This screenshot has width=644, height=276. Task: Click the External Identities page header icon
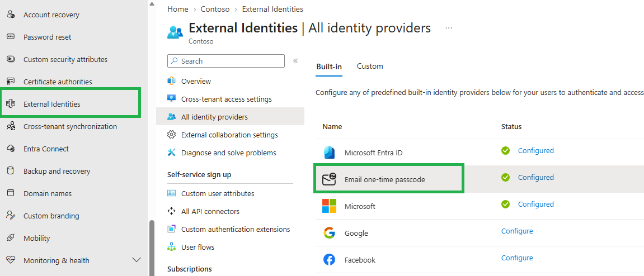coord(175,32)
